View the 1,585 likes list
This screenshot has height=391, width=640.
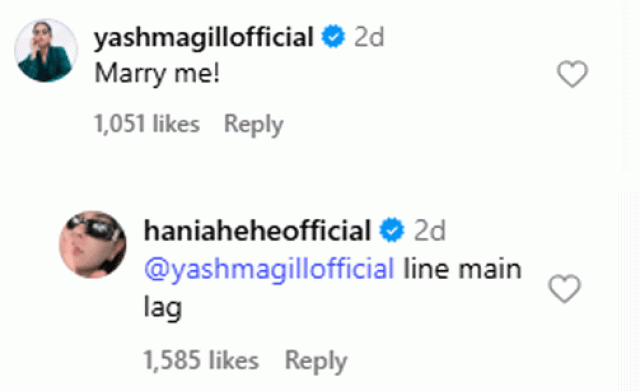pyautogui.click(x=201, y=361)
